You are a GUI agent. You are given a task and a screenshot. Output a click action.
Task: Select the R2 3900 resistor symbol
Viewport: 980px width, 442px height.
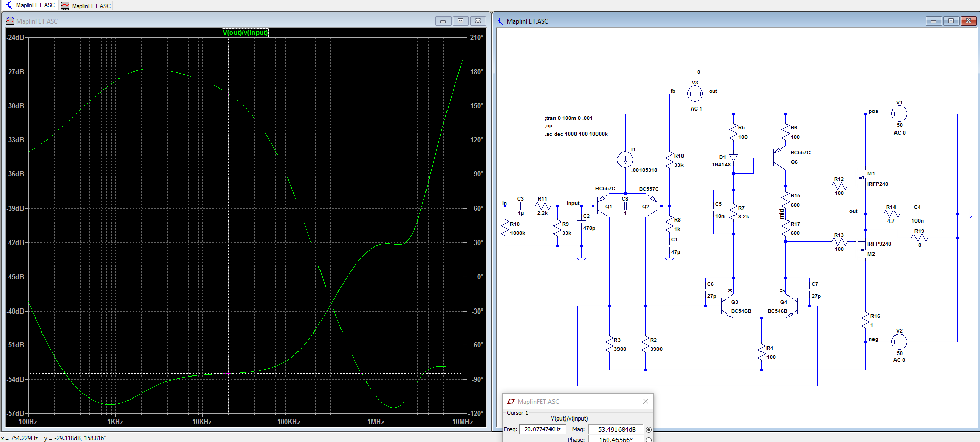click(x=645, y=344)
